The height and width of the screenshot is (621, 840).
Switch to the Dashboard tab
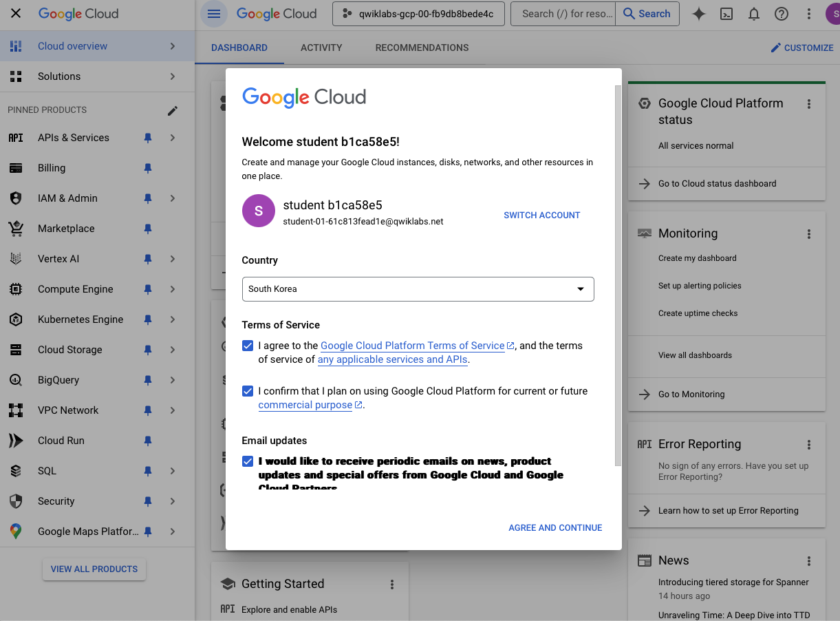[x=239, y=48]
